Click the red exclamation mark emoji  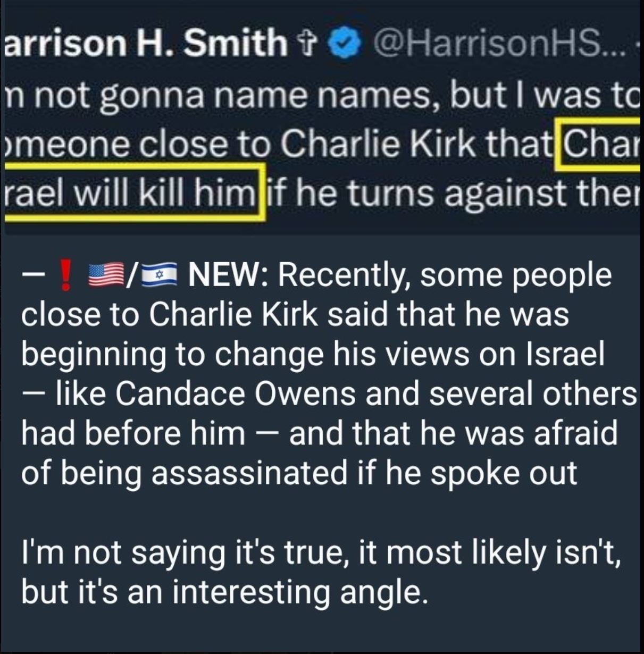click(65, 276)
